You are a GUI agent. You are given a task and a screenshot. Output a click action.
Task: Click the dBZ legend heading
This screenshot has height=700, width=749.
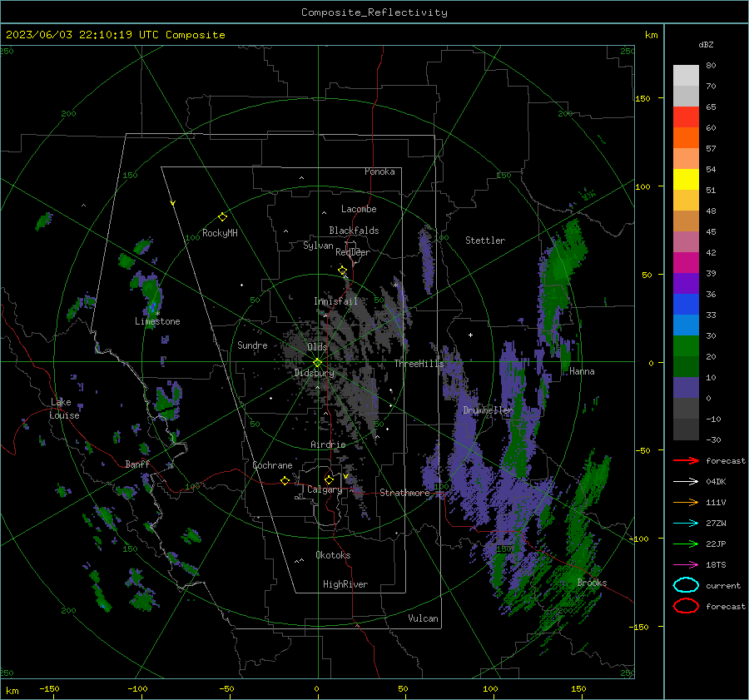pyautogui.click(x=706, y=45)
